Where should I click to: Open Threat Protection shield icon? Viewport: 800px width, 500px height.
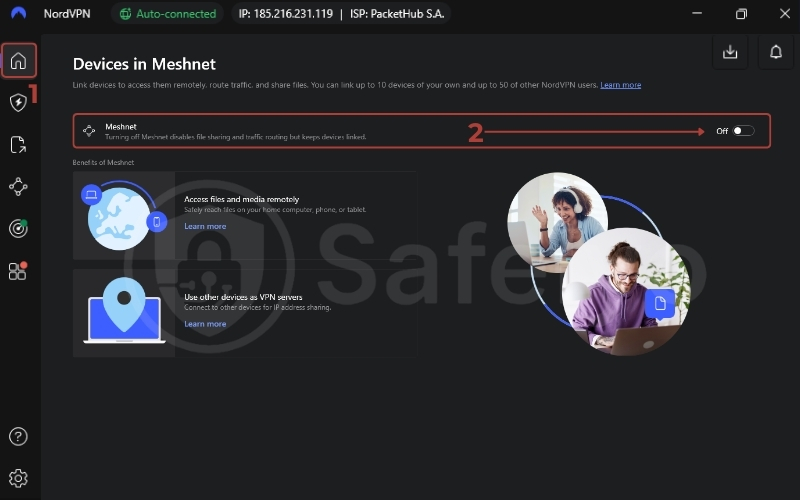pyautogui.click(x=18, y=103)
